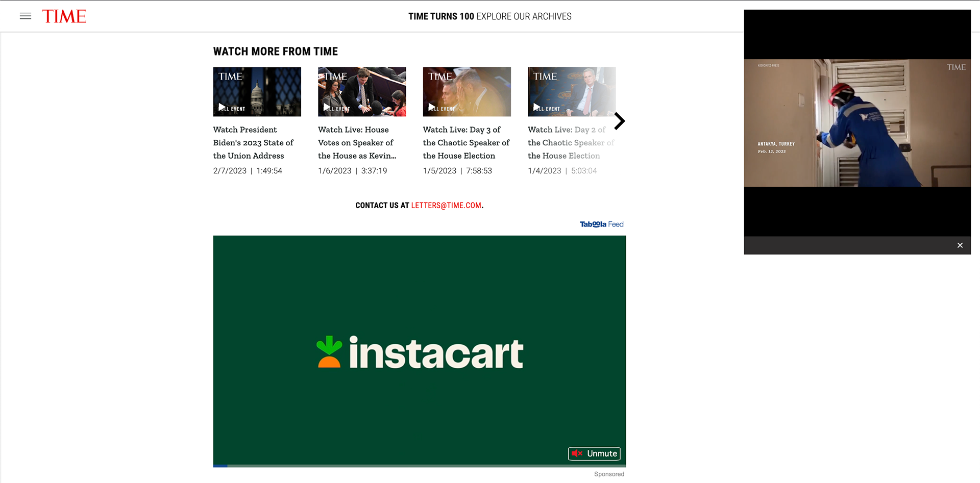The image size is (980, 483).
Task: Click the date 1/5/2023 | 7:58:53
Action: click(457, 171)
